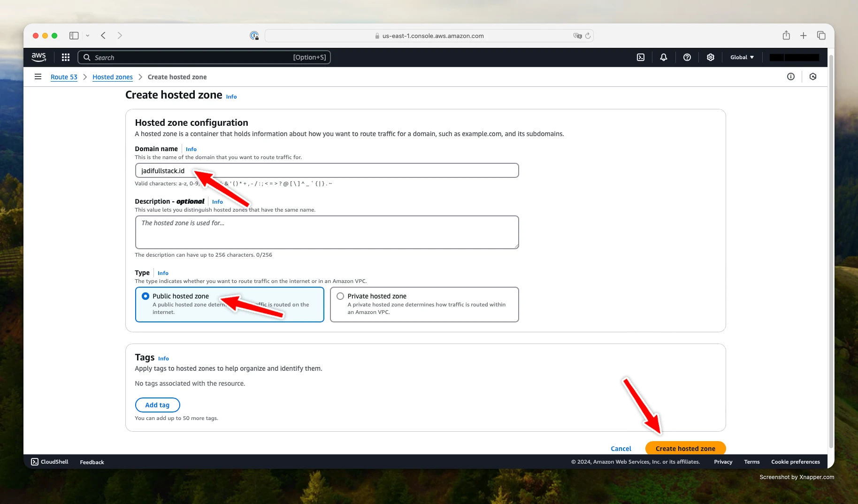858x504 pixels.
Task: Open the redacted account menu
Action: click(794, 57)
